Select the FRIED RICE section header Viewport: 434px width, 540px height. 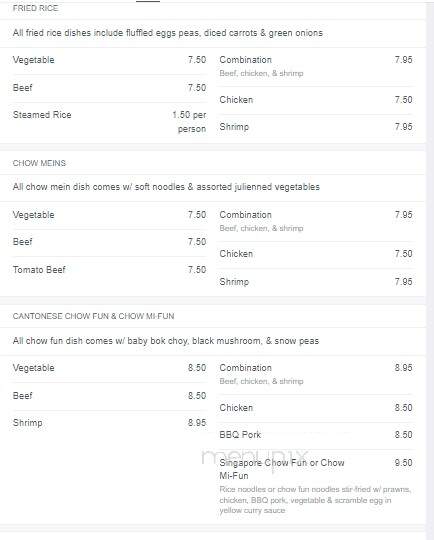(35, 8)
